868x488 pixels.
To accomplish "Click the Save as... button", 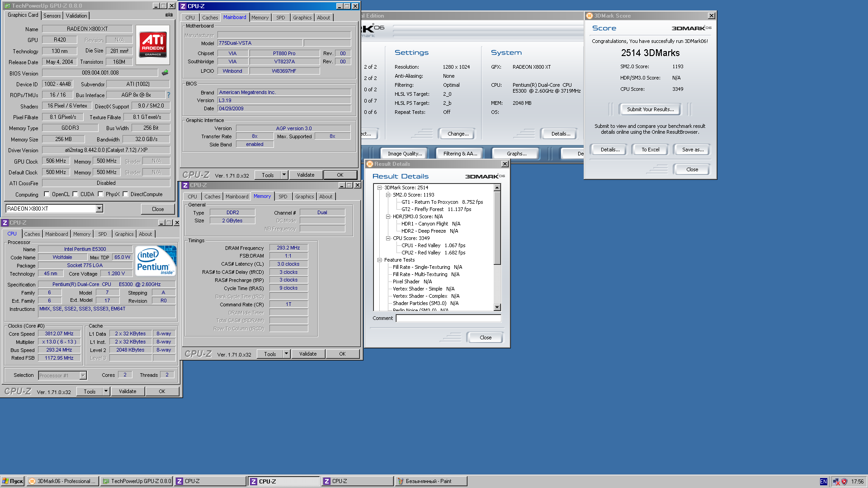I will pyautogui.click(x=693, y=150).
